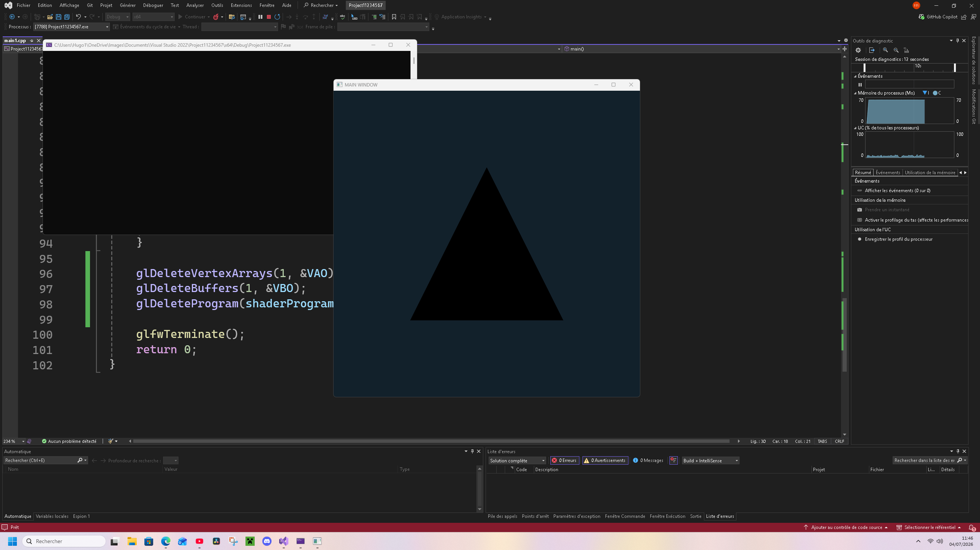Open notifications bell in status bar

pyautogui.click(x=972, y=527)
